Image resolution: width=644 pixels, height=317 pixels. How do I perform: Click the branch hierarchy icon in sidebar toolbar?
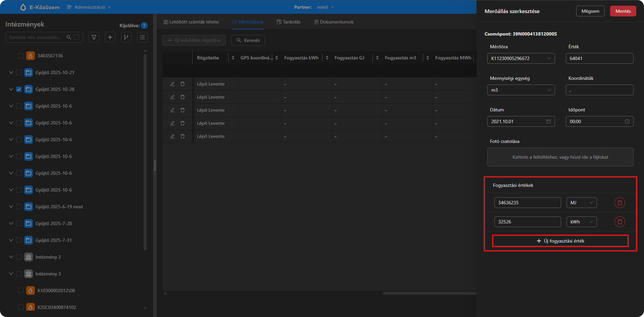coord(126,37)
